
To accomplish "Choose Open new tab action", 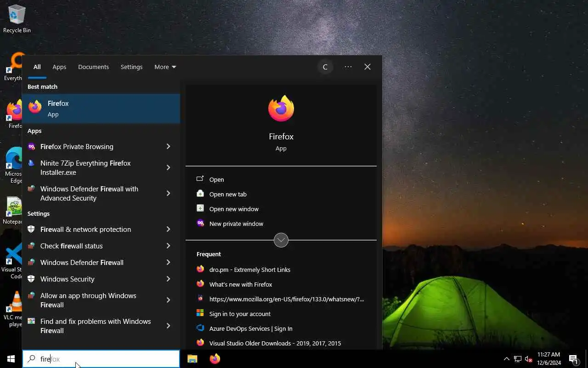I will coord(281,194).
